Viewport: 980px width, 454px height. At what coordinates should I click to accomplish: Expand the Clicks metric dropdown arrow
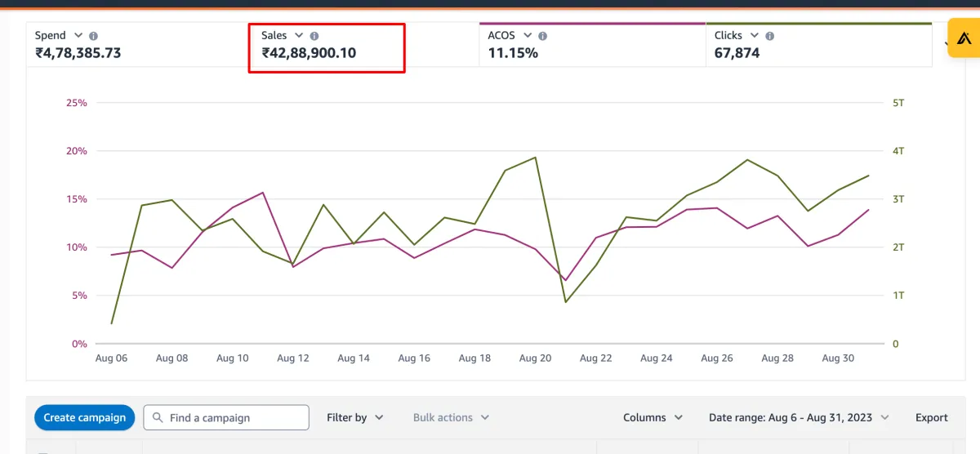click(x=754, y=35)
